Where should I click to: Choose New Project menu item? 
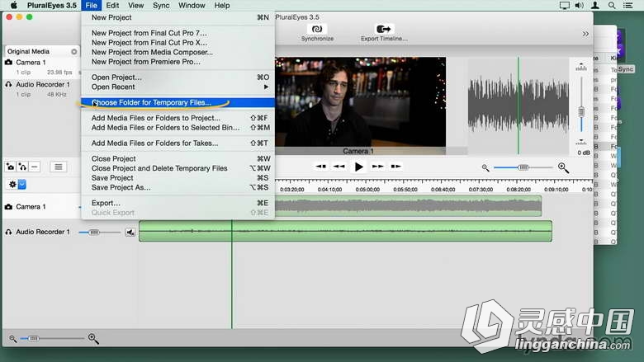click(x=178, y=17)
